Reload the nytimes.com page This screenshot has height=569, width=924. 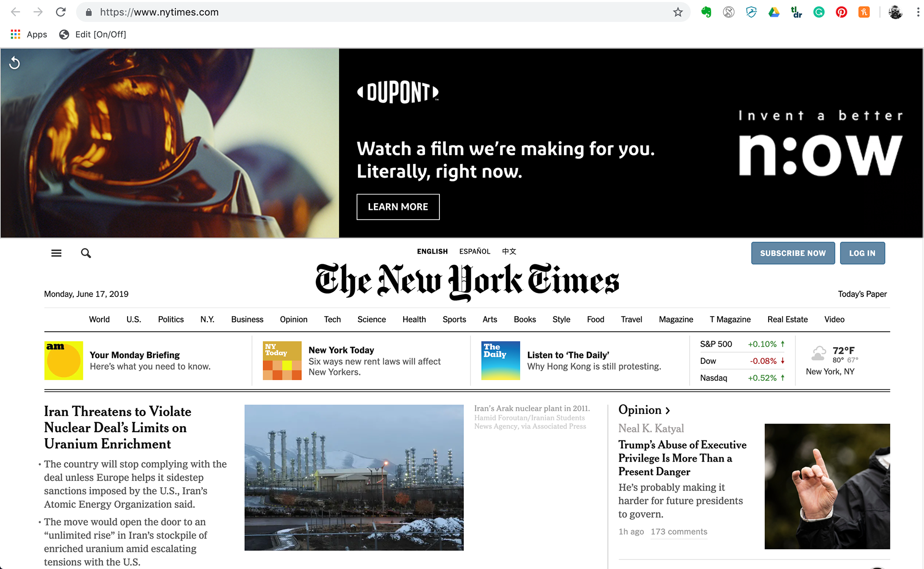click(x=61, y=12)
